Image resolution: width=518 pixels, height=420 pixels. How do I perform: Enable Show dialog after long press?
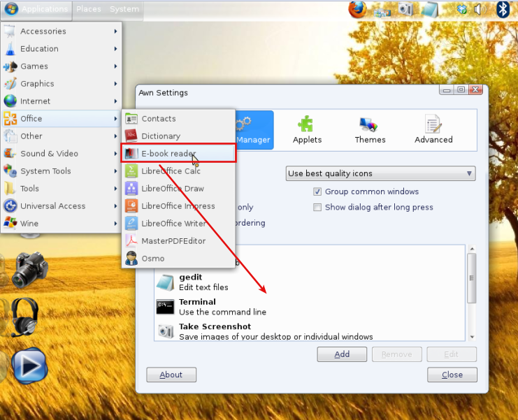coord(317,207)
